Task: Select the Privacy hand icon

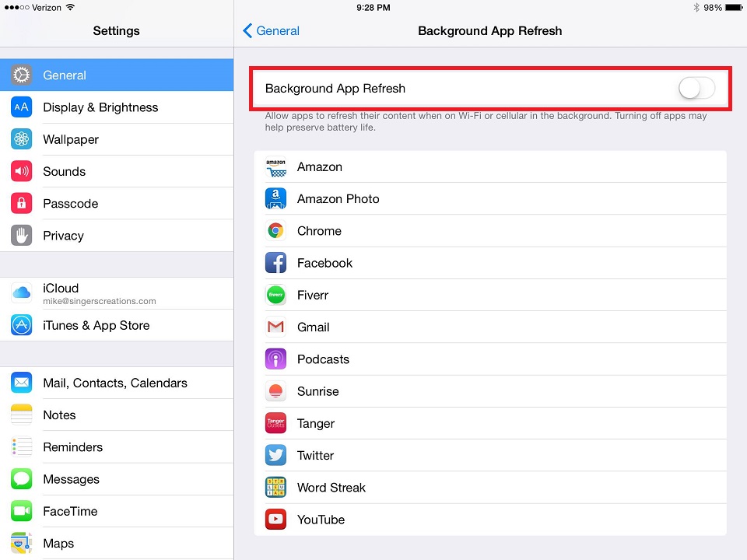Action: click(x=22, y=235)
